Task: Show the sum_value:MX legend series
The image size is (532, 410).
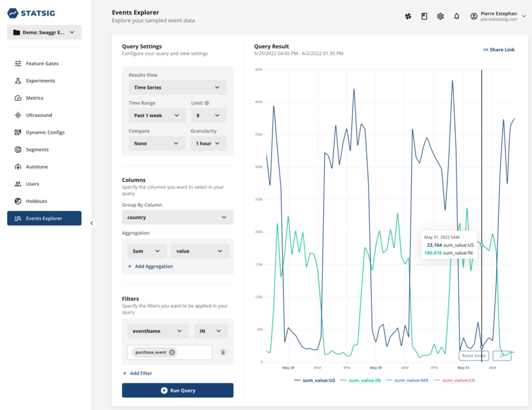Action: point(407,380)
